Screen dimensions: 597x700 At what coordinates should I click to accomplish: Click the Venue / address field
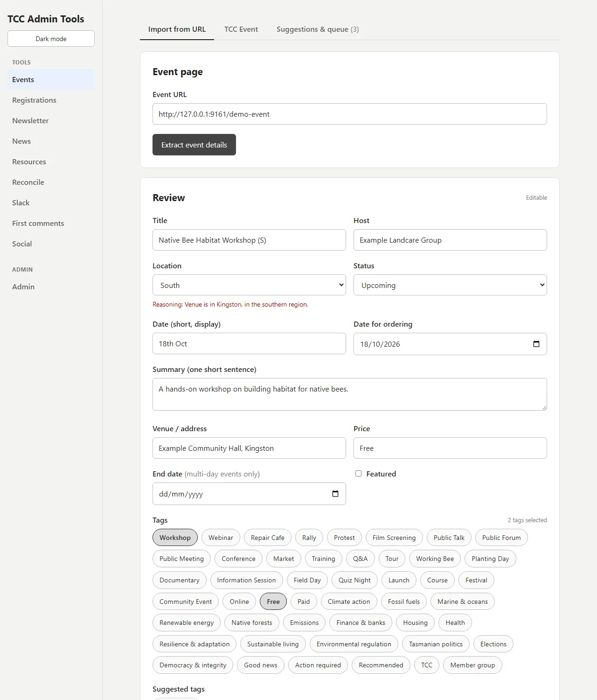pos(249,448)
